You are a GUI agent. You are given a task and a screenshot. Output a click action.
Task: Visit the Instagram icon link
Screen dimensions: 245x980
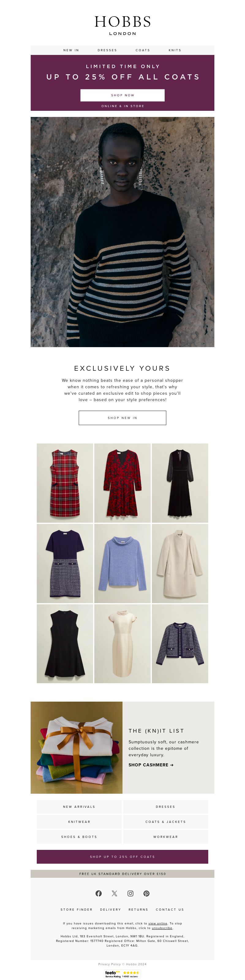(130, 893)
